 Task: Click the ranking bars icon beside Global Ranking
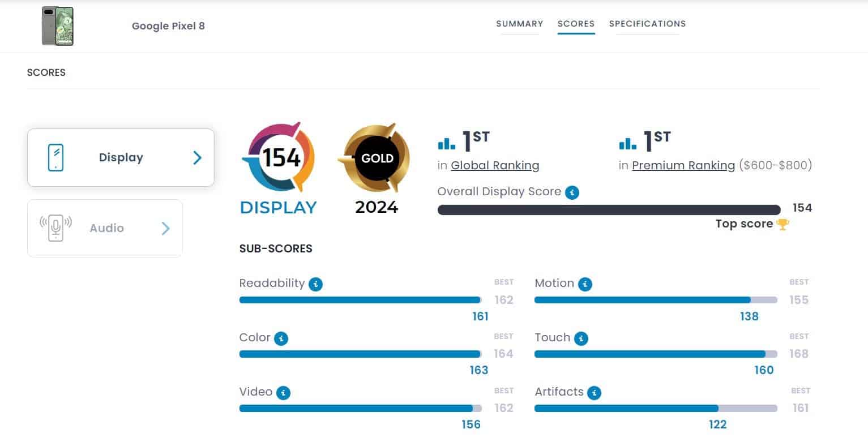(447, 143)
